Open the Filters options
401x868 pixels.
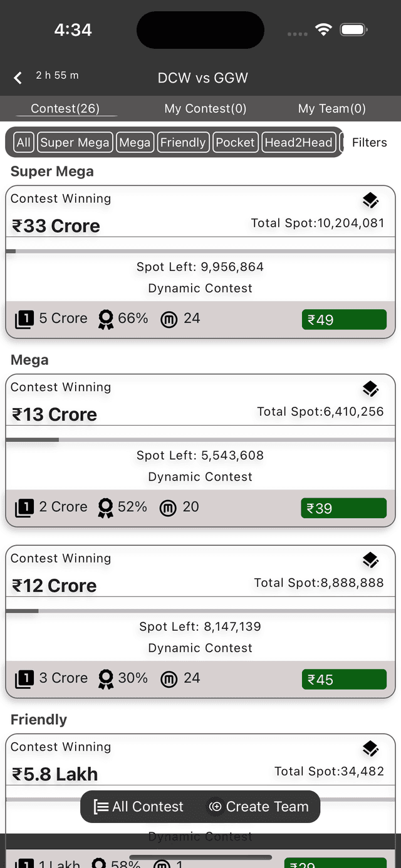point(369,143)
